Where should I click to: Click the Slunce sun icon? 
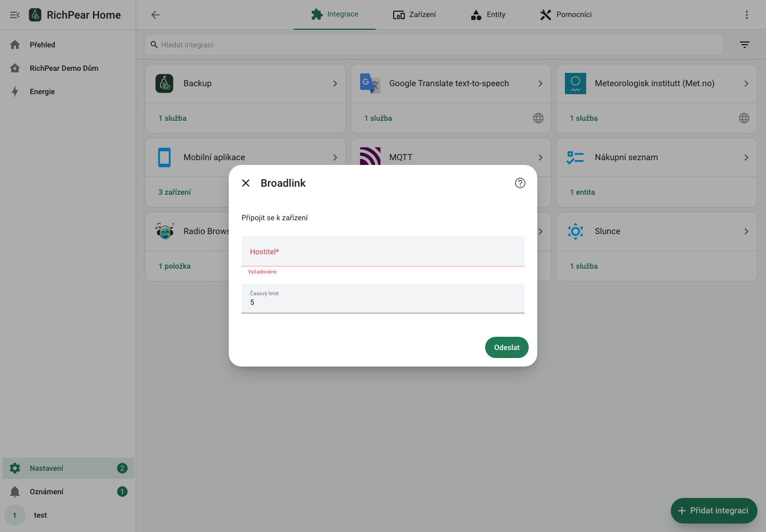tap(576, 231)
